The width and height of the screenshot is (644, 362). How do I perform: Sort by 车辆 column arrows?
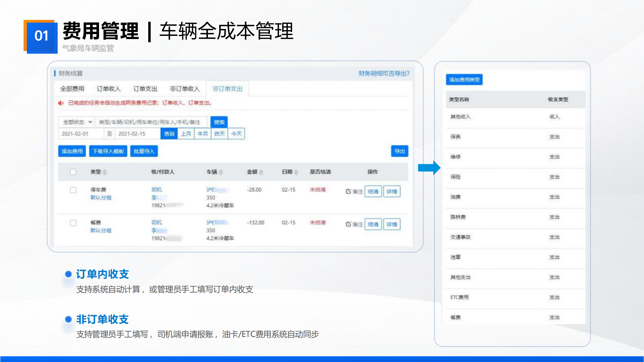tap(221, 172)
